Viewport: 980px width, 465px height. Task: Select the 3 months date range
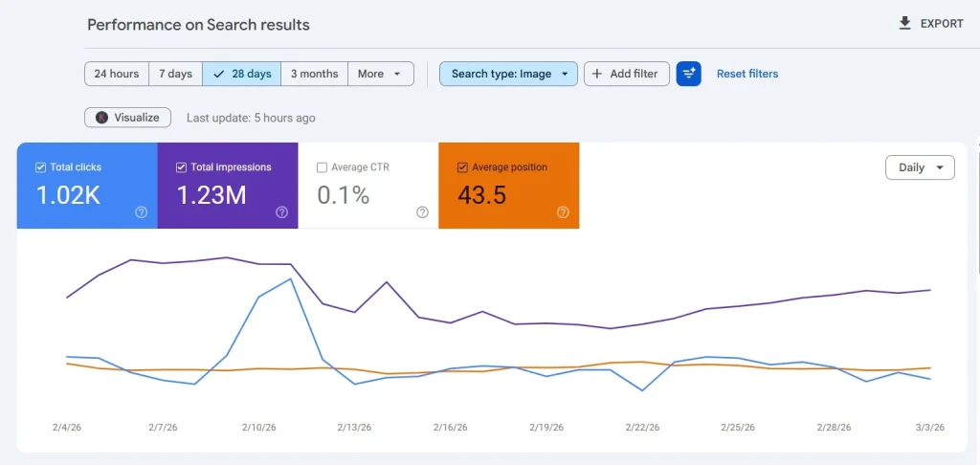[x=314, y=74]
